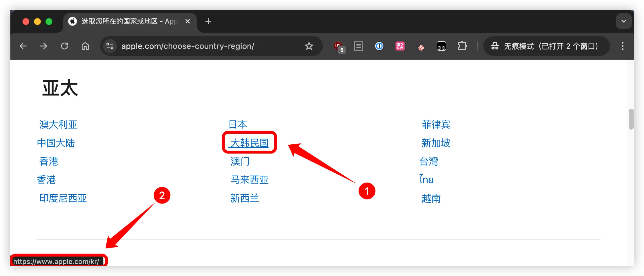Open the Extensions puzzle piece menu

tap(462, 46)
